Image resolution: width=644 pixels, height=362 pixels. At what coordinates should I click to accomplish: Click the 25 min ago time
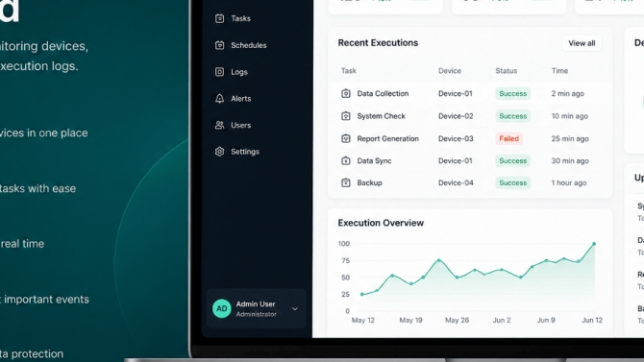pyautogui.click(x=570, y=138)
